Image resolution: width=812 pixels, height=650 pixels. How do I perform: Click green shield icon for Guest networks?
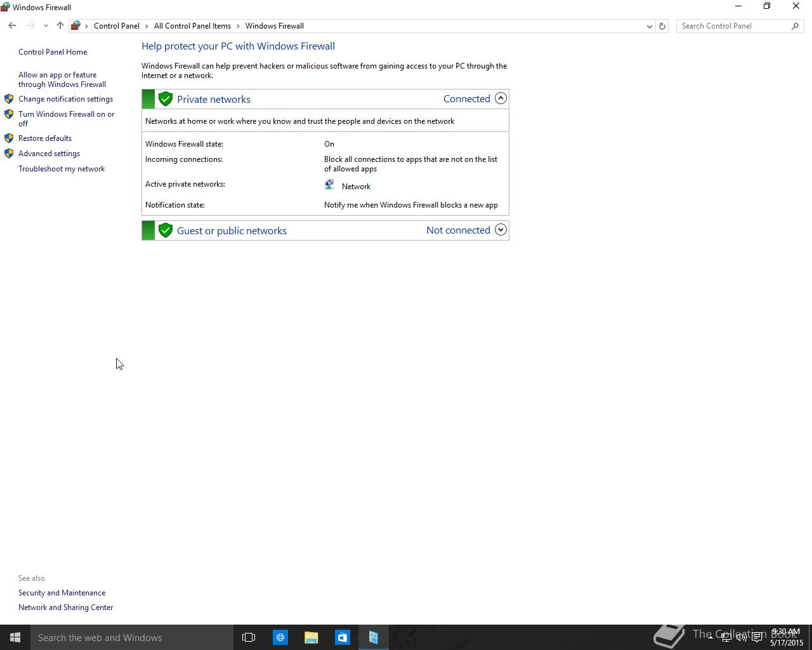166,230
